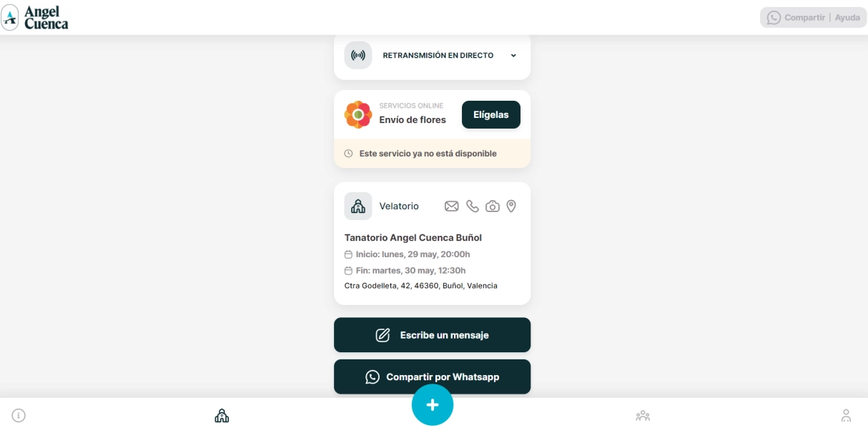868x428 pixels.
Task: Click the Elígelas button
Action: (x=491, y=114)
